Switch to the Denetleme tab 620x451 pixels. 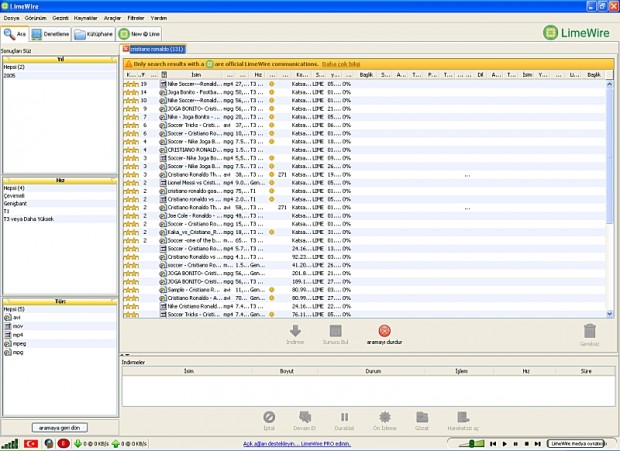[x=50, y=34]
